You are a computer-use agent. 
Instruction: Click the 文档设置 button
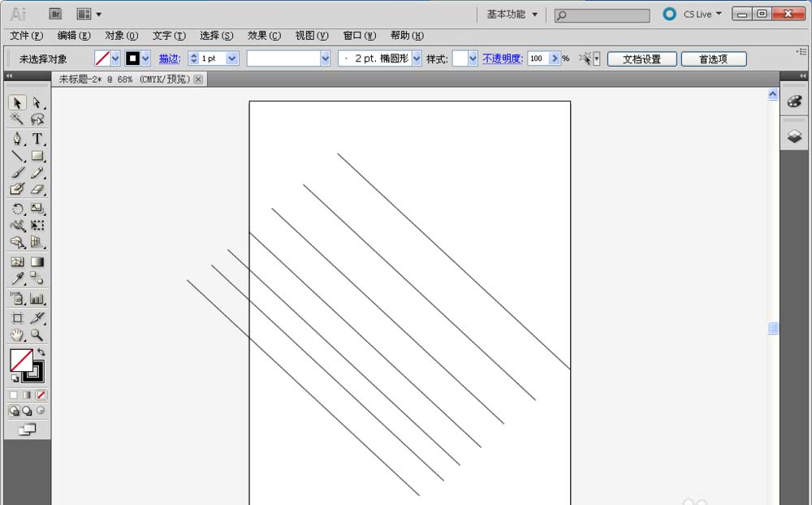[641, 59]
